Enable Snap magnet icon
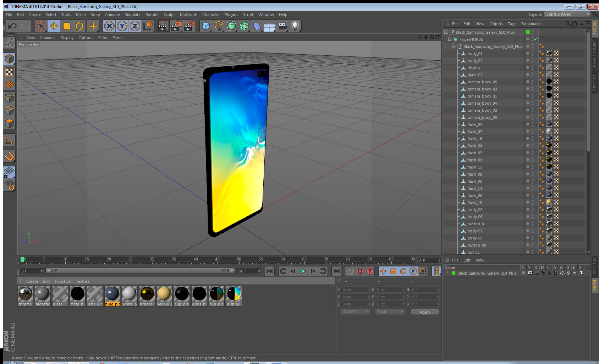This screenshot has width=599, height=364. (9, 156)
